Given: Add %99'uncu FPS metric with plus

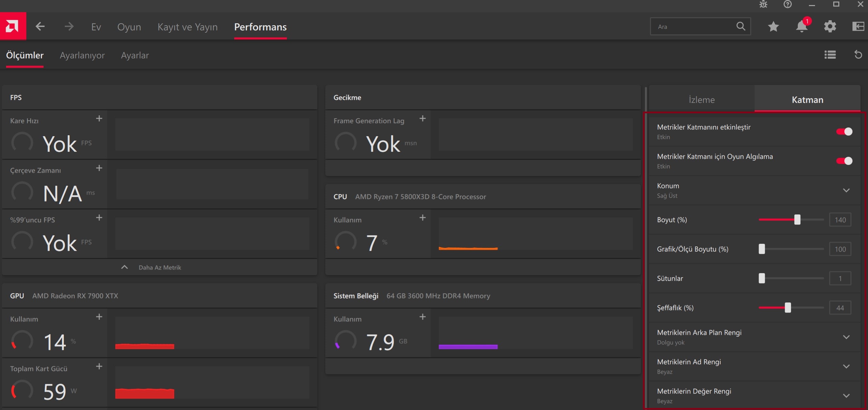Looking at the screenshot, I should 99,217.
